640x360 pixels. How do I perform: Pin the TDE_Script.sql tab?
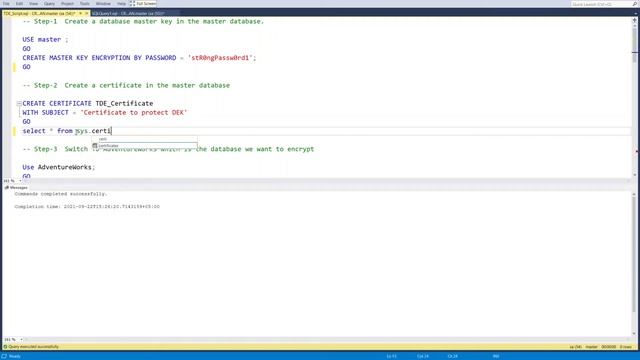pyautogui.click(x=80, y=13)
